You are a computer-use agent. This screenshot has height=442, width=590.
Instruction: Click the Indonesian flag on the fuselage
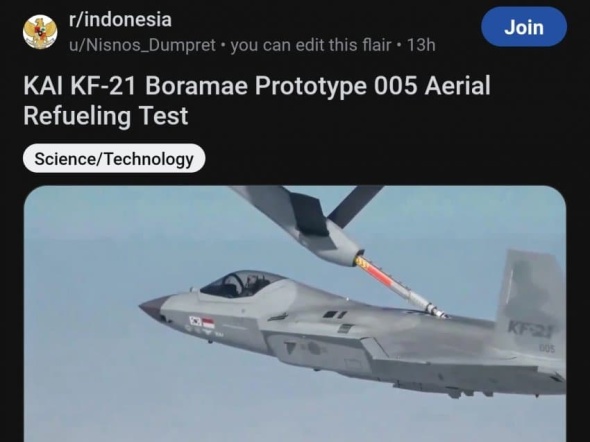(x=208, y=323)
